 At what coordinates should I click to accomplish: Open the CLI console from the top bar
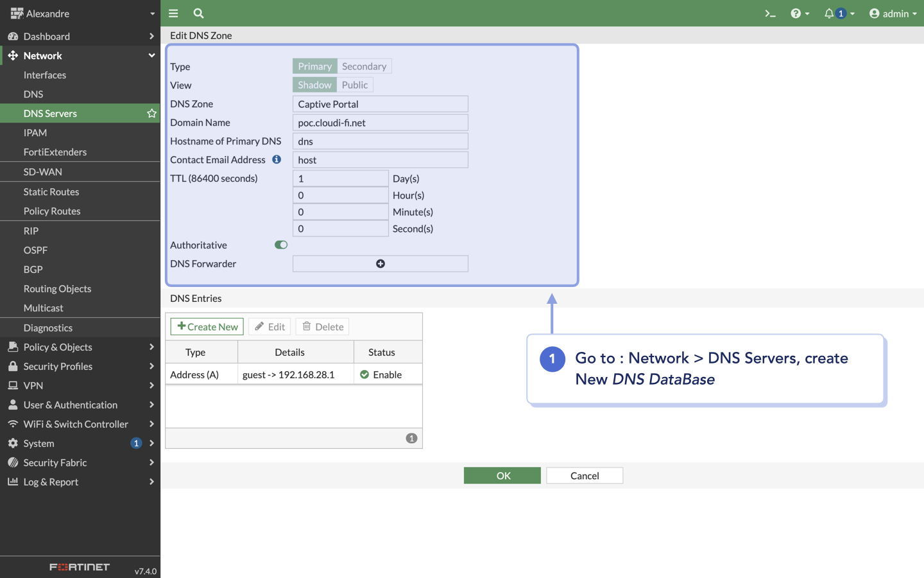(x=770, y=13)
